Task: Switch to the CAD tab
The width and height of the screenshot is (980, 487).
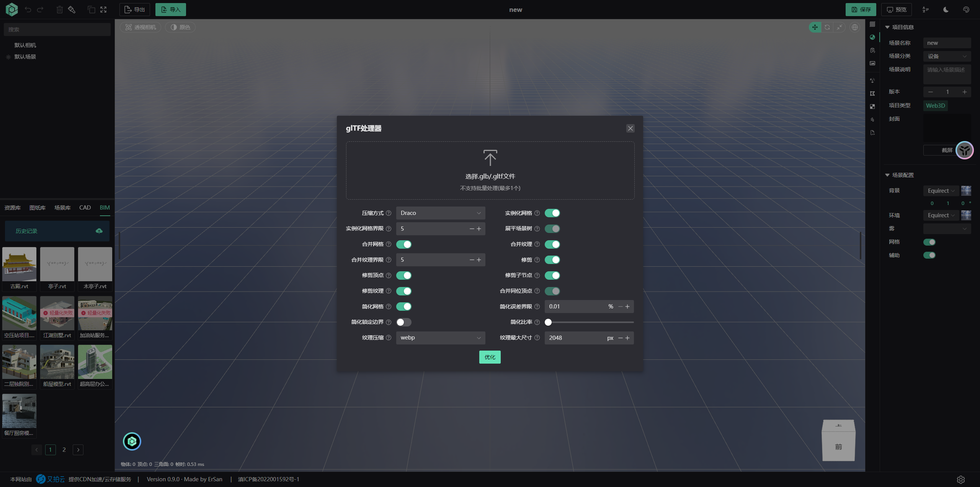Action: pos(85,208)
